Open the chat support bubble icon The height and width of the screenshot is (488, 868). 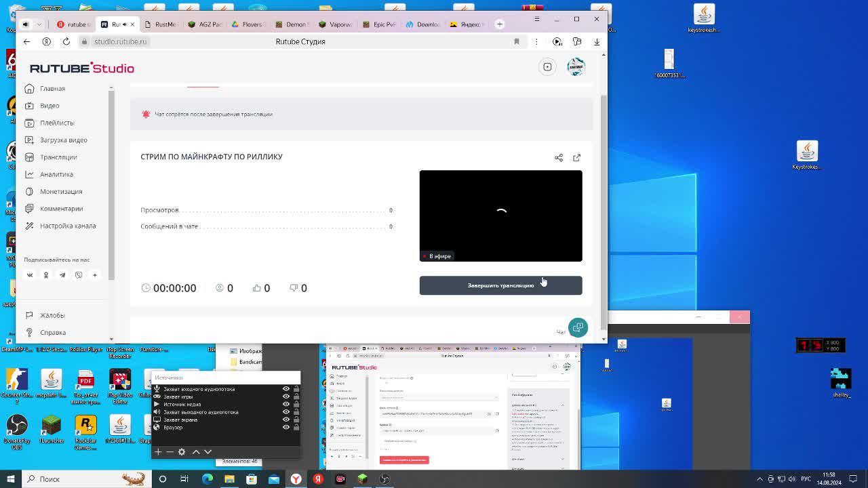pos(578,328)
